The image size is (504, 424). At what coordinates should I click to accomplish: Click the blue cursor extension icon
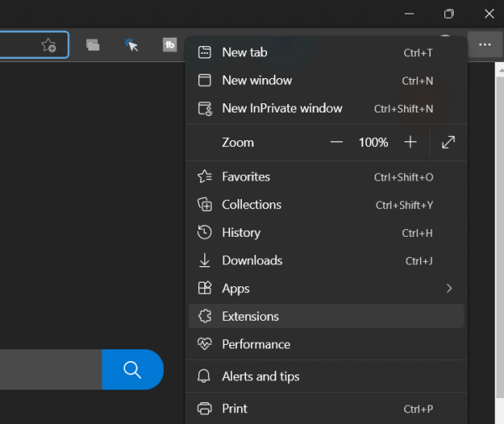pyautogui.click(x=132, y=44)
